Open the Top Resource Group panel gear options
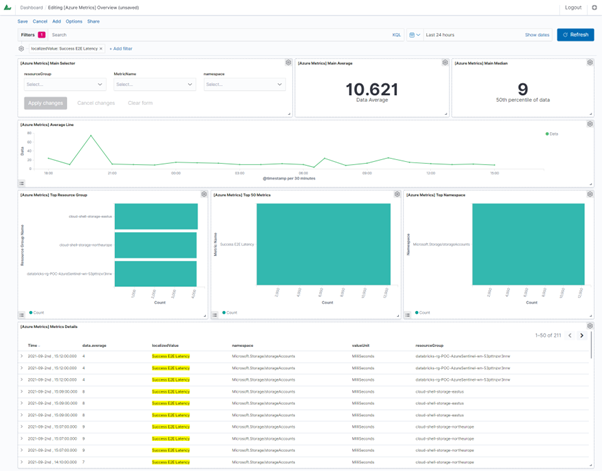Screen dimensions: 602x471 pos(204,194)
